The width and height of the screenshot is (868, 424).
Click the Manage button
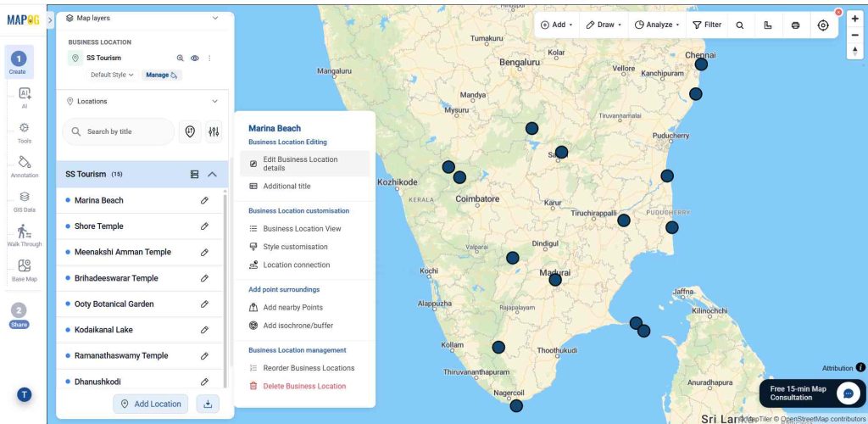[162, 75]
